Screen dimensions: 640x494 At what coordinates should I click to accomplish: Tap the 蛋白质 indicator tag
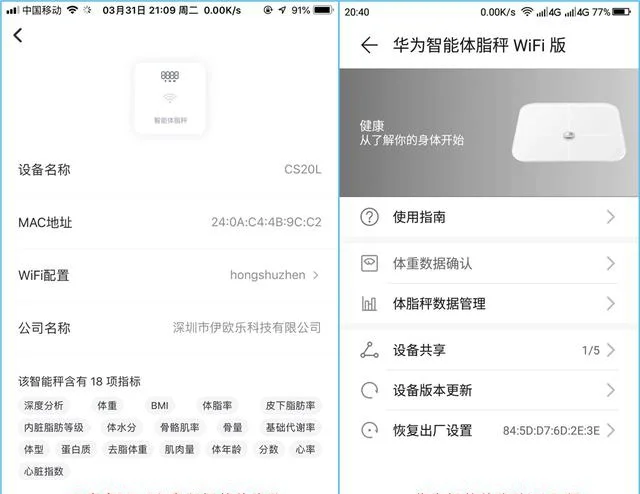76,449
